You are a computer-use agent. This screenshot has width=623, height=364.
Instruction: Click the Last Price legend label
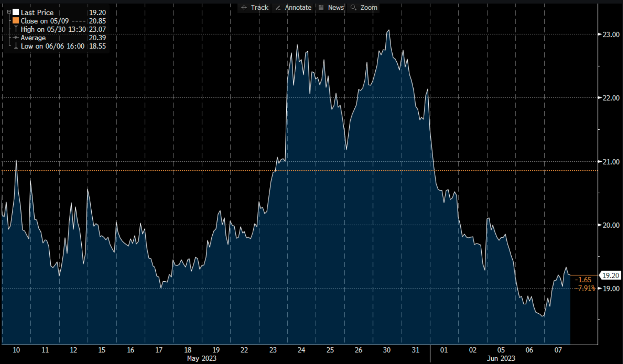[37, 12]
